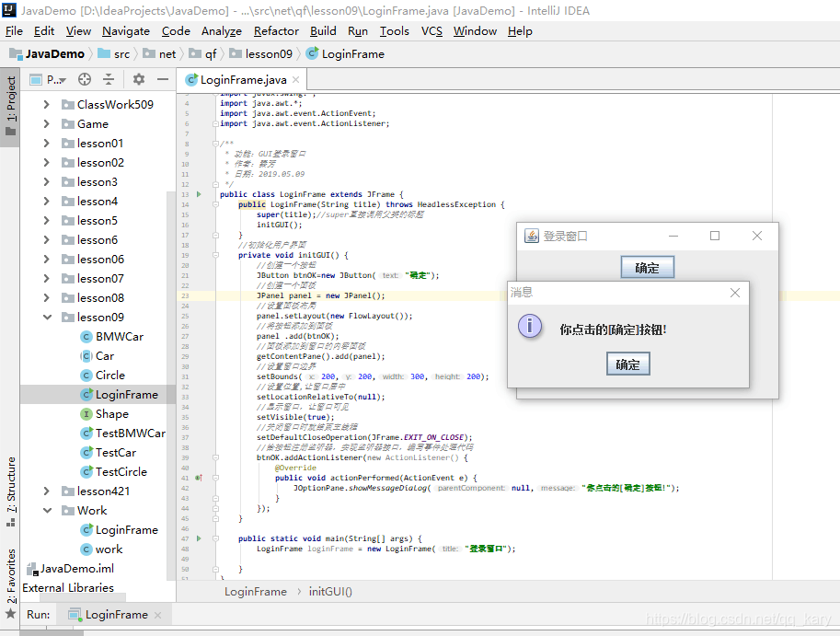This screenshot has width=840, height=636.
Task: Open the Favorites tool window tab
Action: coord(10,583)
